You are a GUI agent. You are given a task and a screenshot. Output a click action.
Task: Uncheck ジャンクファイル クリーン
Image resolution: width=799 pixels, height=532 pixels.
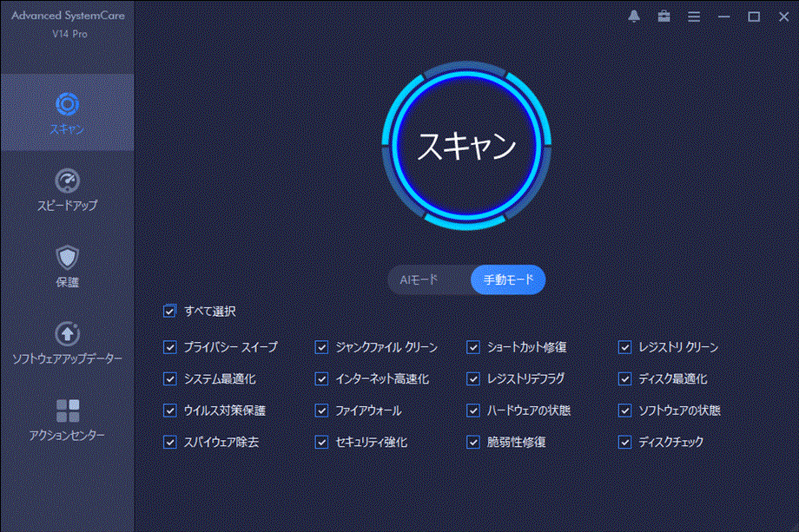click(x=321, y=347)
